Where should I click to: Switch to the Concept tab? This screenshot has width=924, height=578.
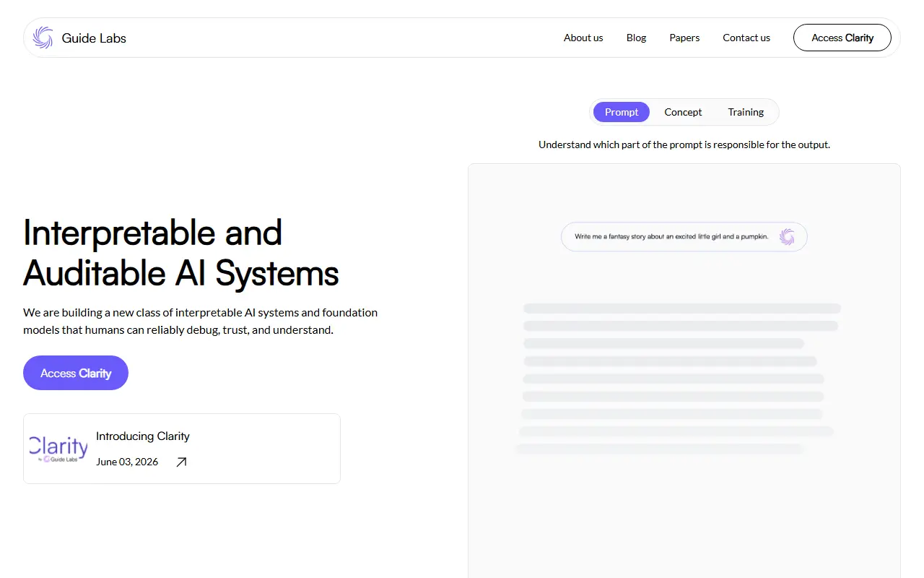pyautogui.click(x=683, y=112)
